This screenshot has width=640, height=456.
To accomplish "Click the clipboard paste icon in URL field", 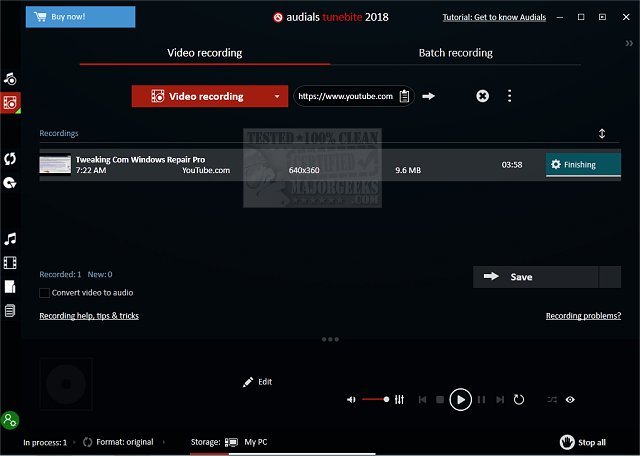I will click(404, 96).
